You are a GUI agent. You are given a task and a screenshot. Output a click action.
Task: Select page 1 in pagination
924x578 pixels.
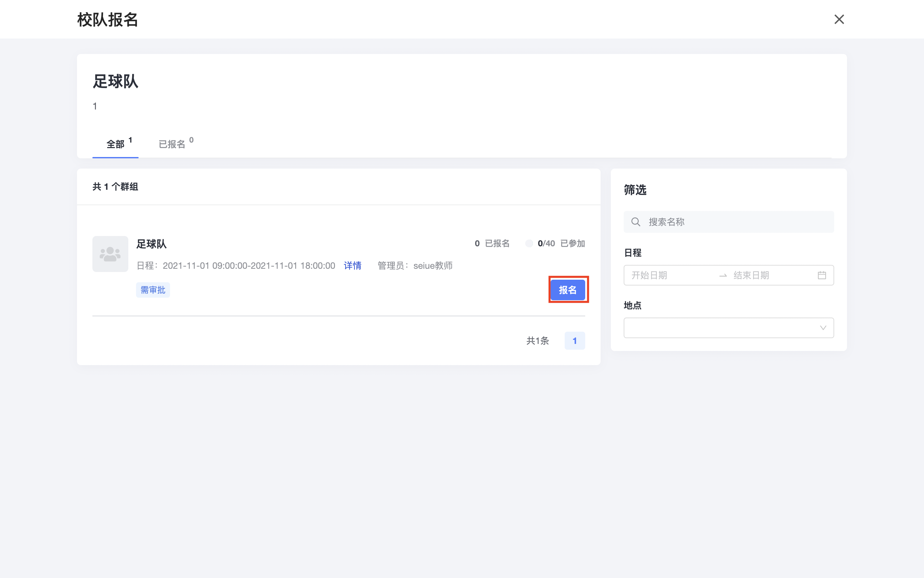pos(575,341)
